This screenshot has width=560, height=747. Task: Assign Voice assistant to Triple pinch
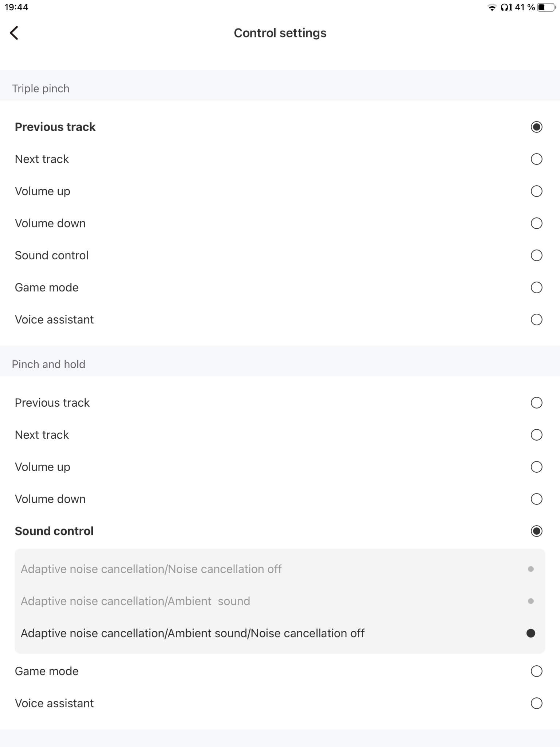point(536,320)
